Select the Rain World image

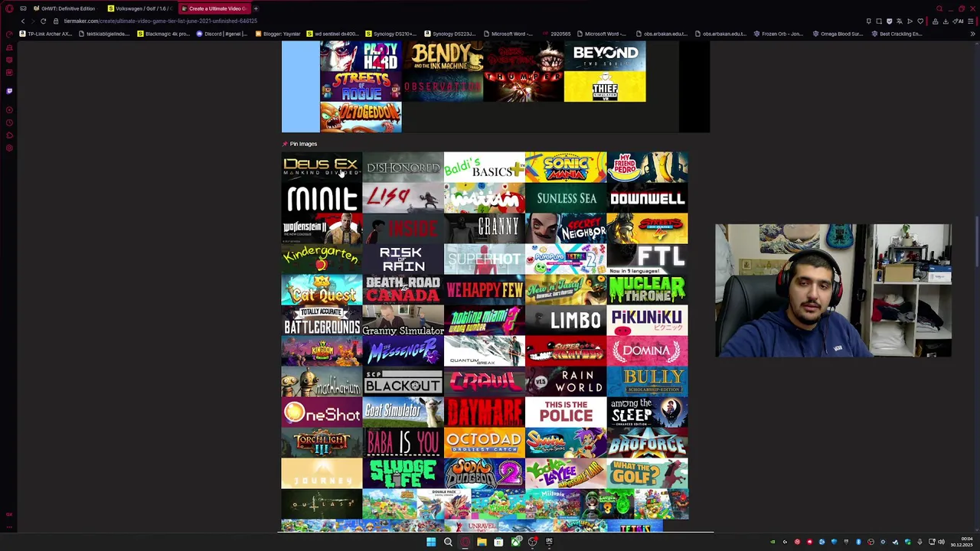click(566, 381)
